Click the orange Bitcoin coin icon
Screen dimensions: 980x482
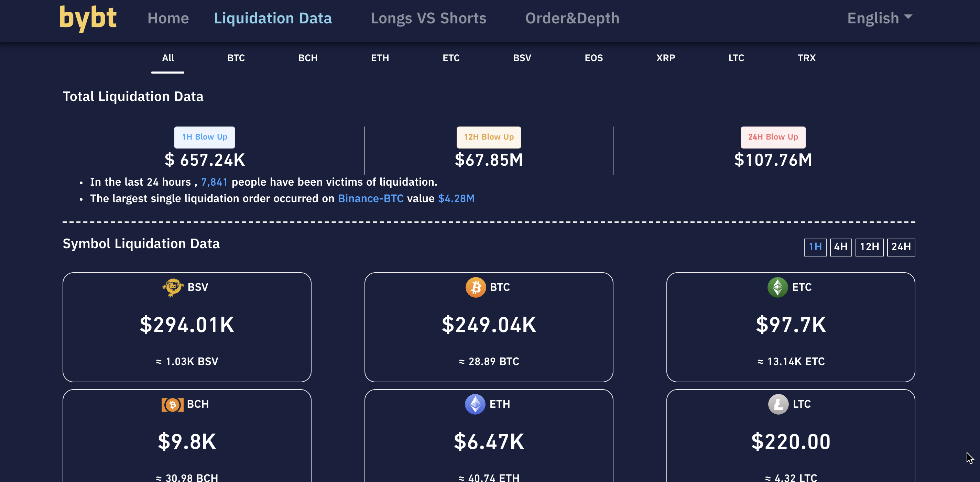476,287
